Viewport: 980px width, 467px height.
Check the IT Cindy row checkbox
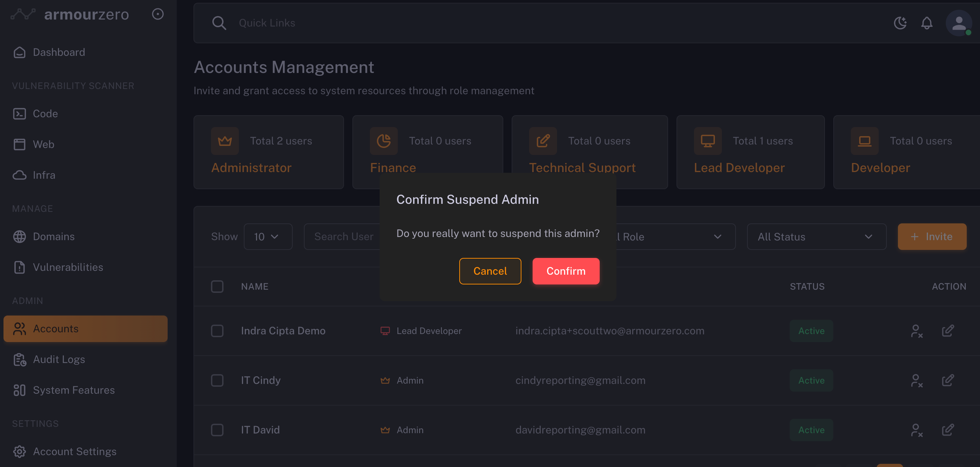(x=217, y=380)
